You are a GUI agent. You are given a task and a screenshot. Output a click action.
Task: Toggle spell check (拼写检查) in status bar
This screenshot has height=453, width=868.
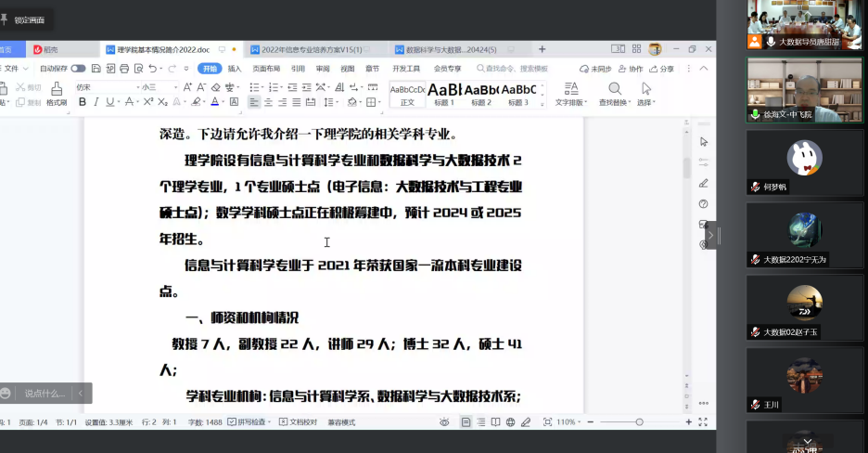click(249, 422)
